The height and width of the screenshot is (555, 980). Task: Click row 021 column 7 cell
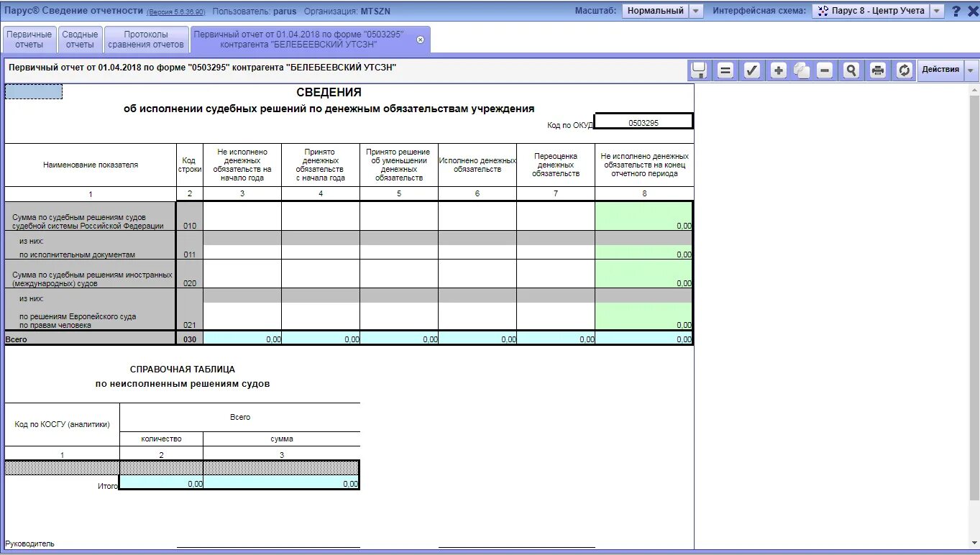[556, 316]
